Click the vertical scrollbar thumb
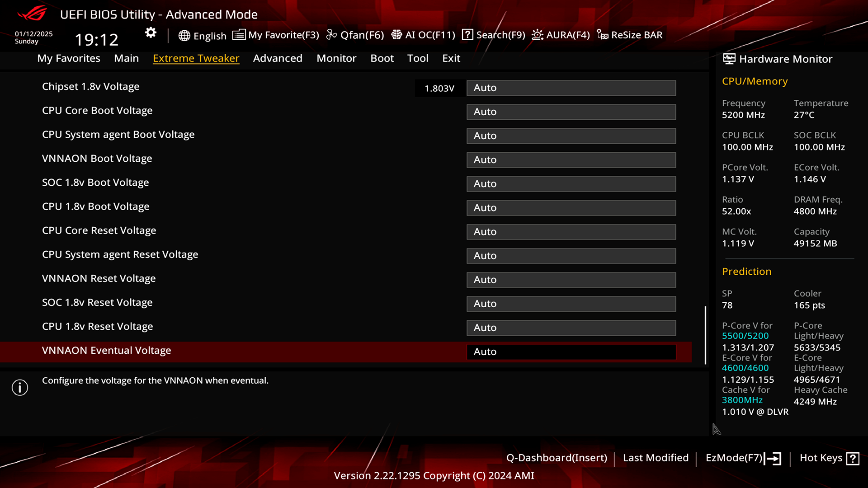This screenshot has width=868, height=488. (x=705, y=335)
